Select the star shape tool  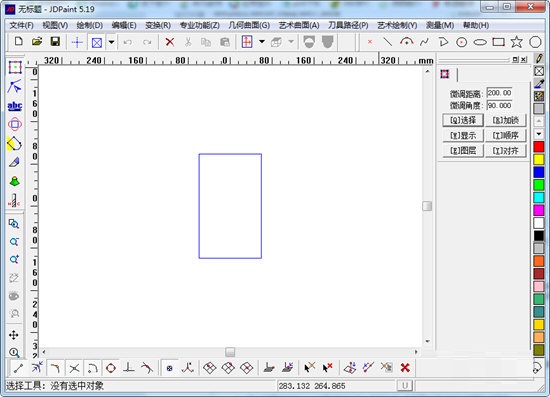pyautogui.click(x=517, y=42)
